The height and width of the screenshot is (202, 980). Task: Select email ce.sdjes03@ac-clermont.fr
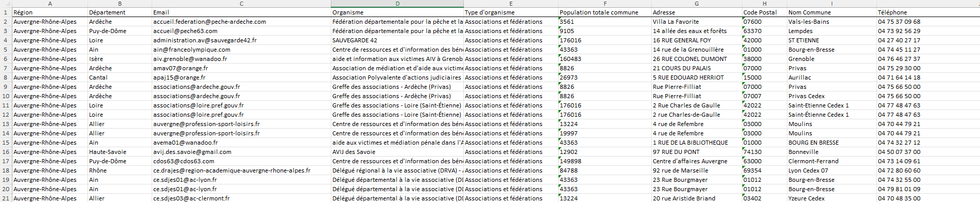[x=241, y=198]
